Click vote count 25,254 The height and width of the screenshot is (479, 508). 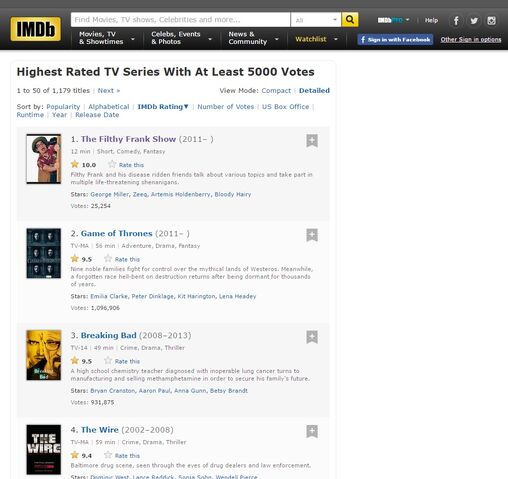click(x=101, y=206)
